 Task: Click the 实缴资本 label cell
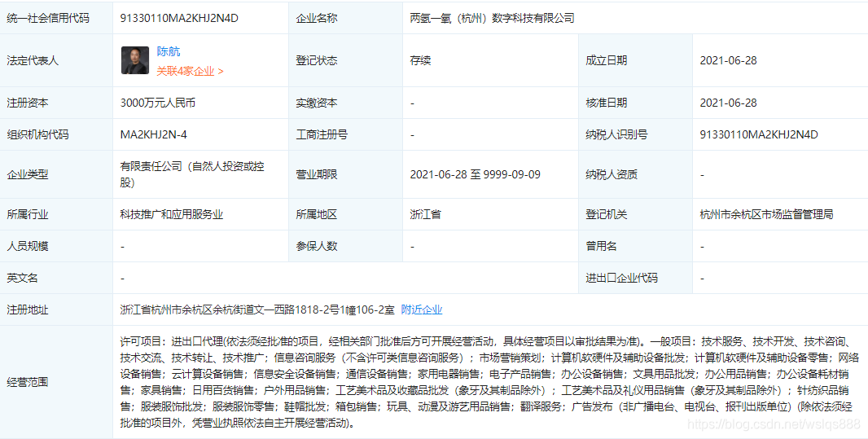(345, 103)
